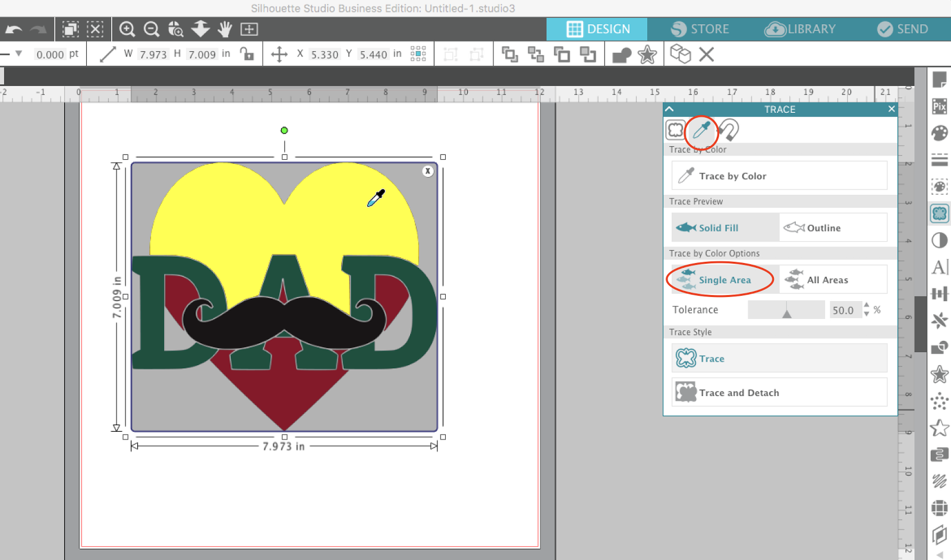Toggle the aspect ratio lock icon

(247, 54)
